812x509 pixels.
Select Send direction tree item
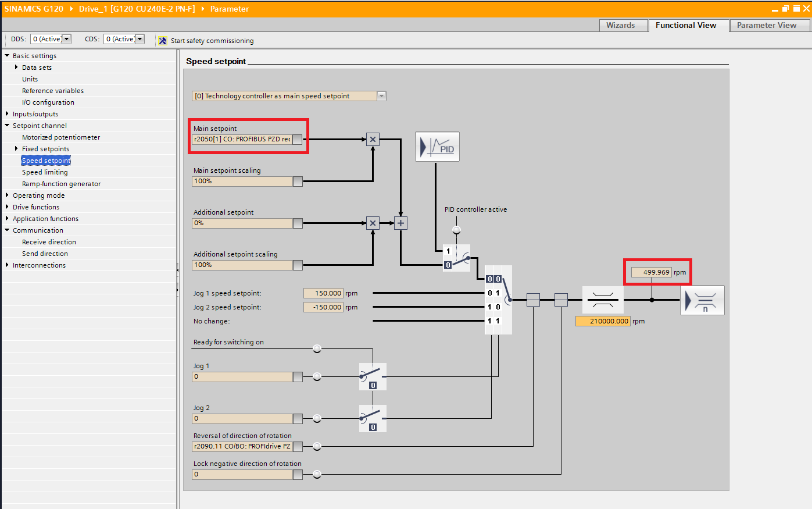click(45, 254)
